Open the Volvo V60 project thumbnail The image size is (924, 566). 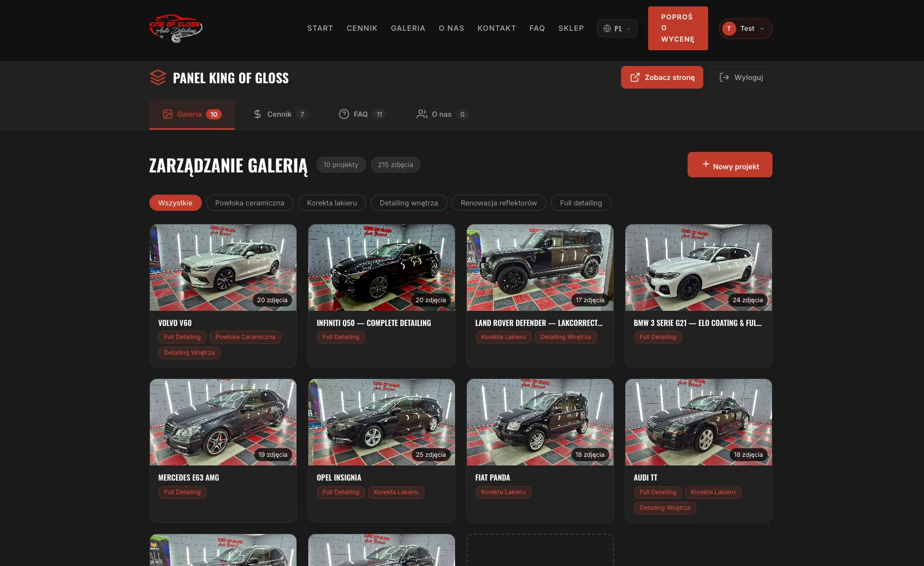click(x=223, y=268)
